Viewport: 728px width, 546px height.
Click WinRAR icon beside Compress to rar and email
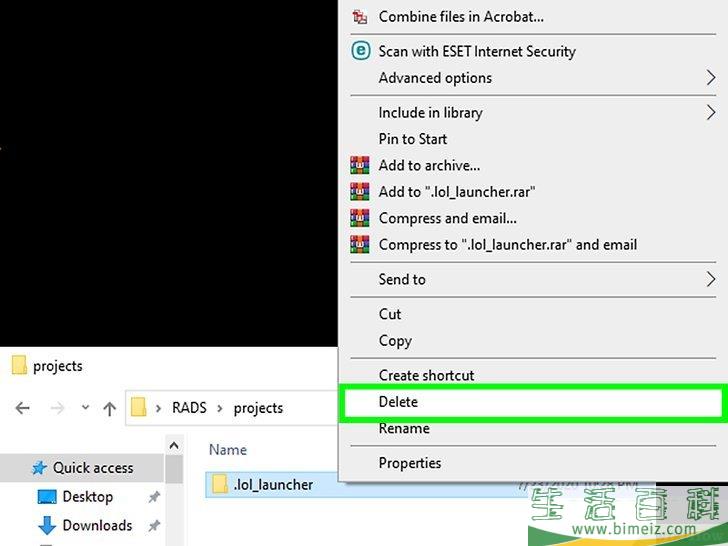click(360, 245)
